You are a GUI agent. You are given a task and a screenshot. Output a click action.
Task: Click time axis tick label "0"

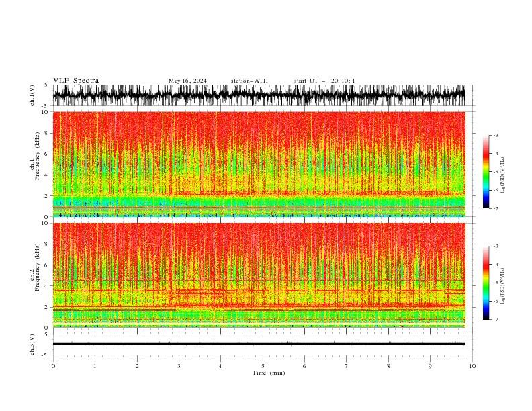(53, 366)
